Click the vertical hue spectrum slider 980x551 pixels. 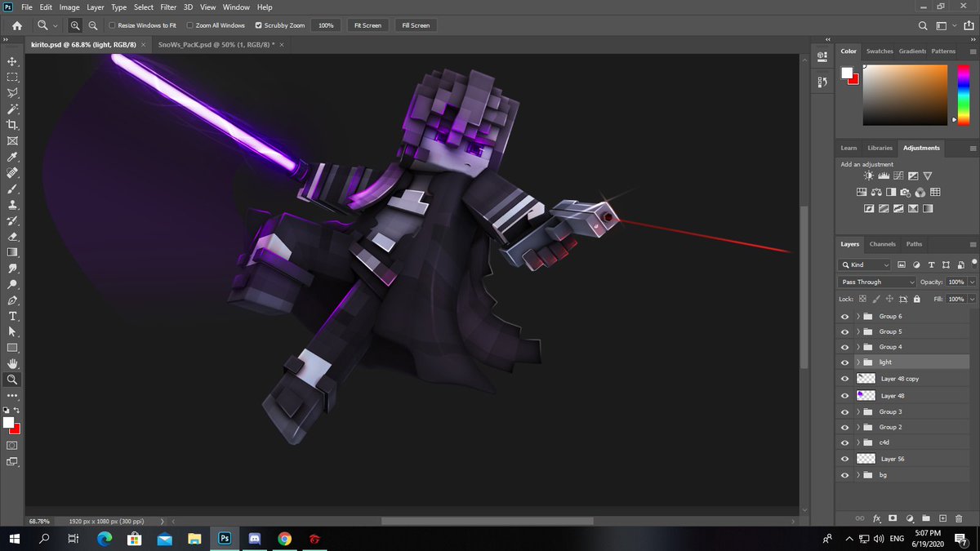pos(964,95)
